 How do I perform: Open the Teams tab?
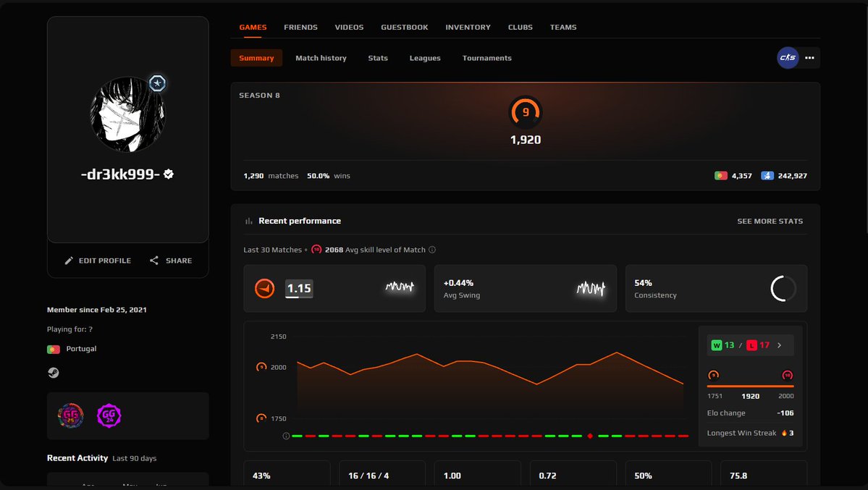(563, 27)
